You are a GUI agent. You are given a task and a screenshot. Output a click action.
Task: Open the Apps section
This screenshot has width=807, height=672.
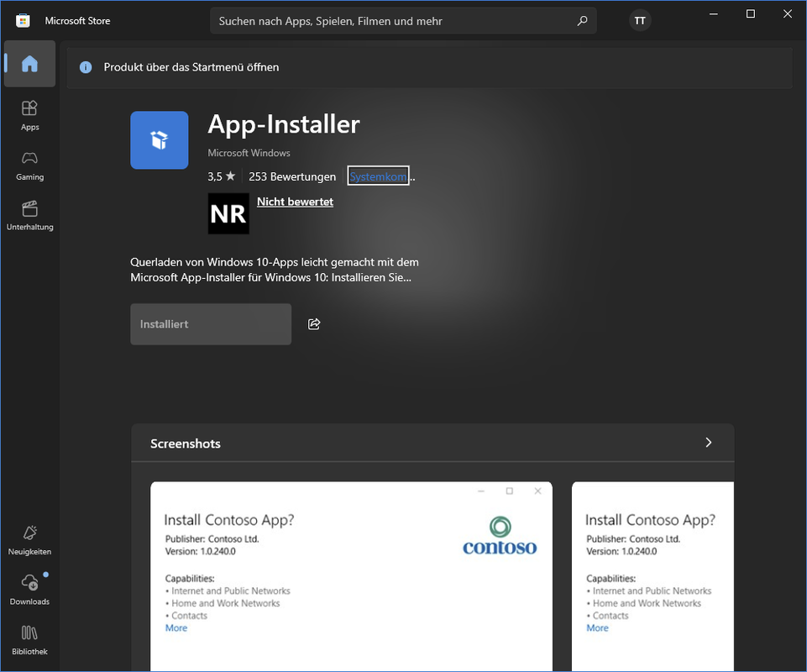tap(29, 116)
